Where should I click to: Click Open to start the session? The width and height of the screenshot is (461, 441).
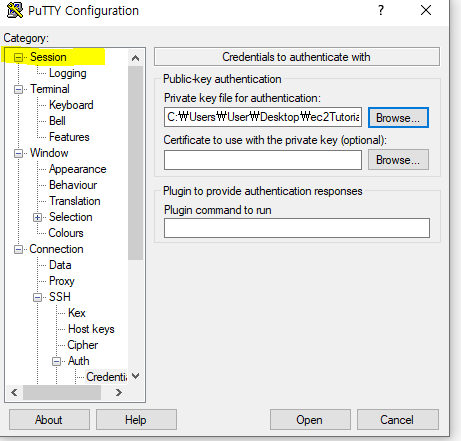point(310,420)
